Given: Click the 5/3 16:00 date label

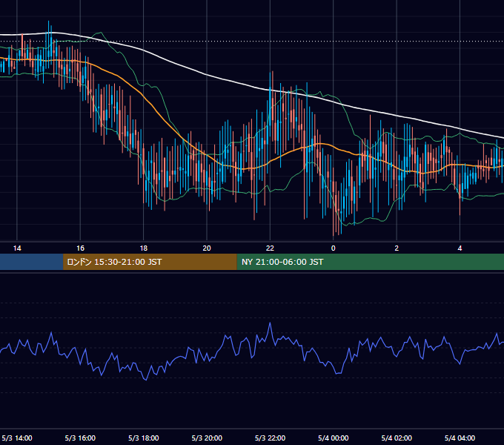Looking at the screenshot, I should pos(80,438).
